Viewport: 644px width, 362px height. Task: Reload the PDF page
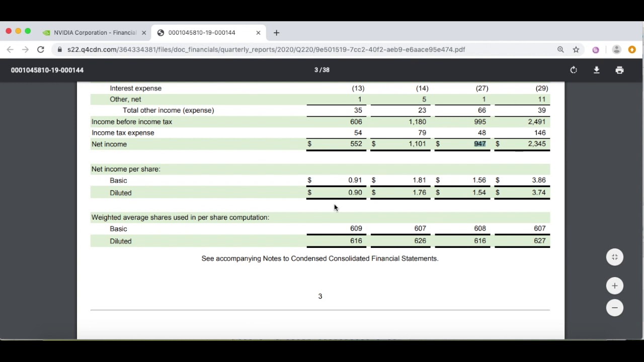click(x=41, y=49)
